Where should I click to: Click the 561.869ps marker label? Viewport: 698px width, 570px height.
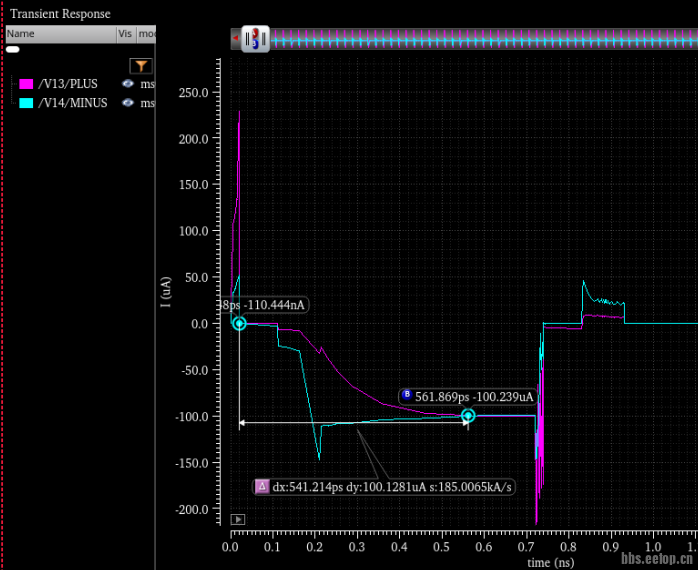click(x=475, y=396)
